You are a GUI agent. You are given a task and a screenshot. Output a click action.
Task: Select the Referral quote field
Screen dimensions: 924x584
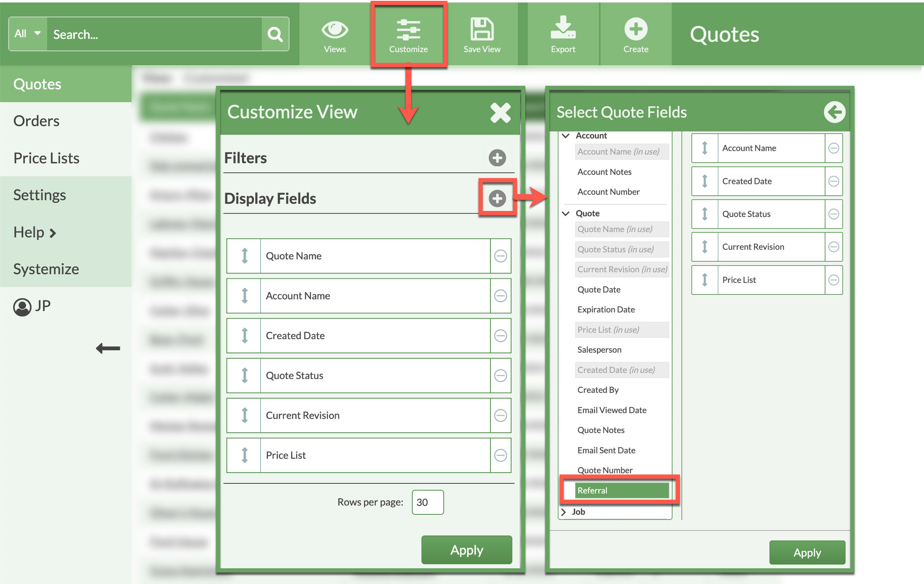coord(621,491)
